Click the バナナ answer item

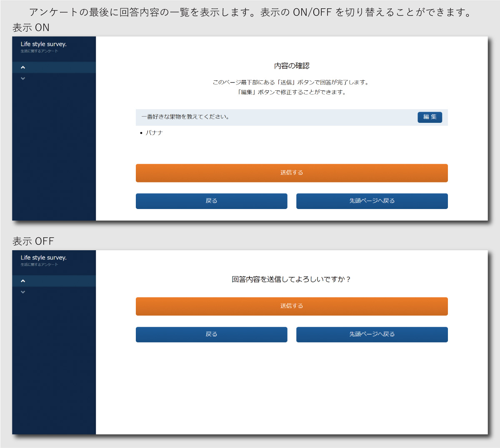click(x=154, y=133)
